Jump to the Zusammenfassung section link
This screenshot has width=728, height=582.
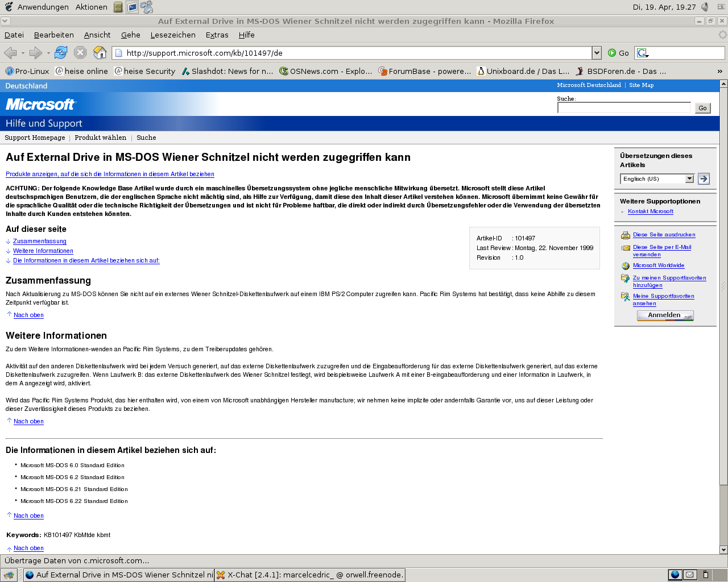[40, 242]
